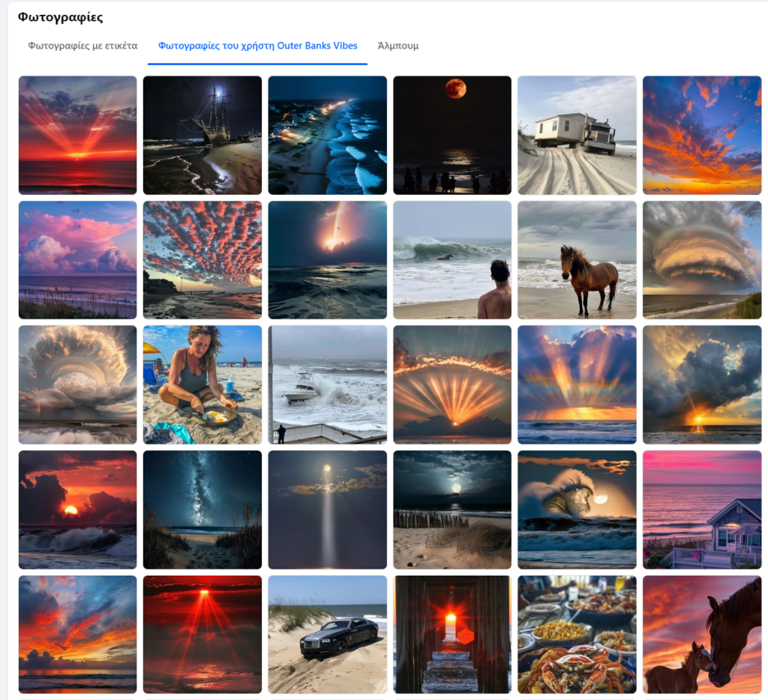The height and width of the screenshot is (700, 768).
Task: View the boat in rough surf photo
Action: [x=327, y=384]
